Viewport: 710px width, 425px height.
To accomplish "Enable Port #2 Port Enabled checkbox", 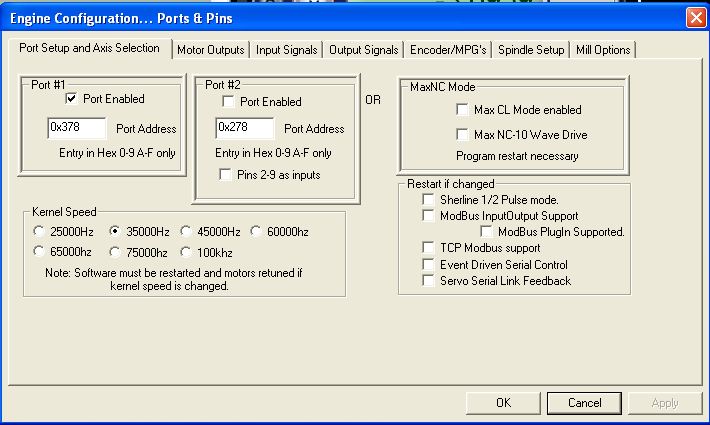I will (x=228, y=102).
